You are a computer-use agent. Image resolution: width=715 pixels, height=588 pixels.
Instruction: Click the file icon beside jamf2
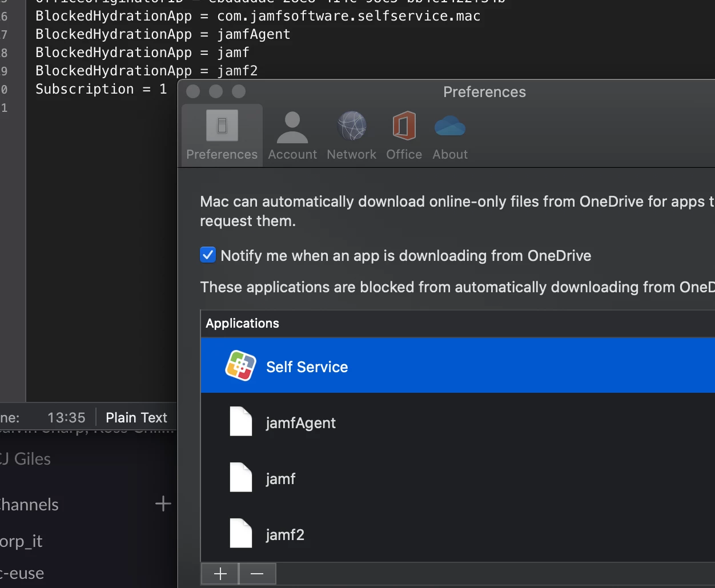point(241,533)
